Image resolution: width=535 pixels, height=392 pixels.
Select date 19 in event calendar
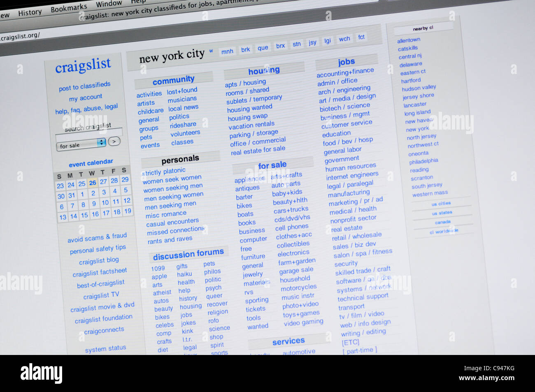point(128,211)
